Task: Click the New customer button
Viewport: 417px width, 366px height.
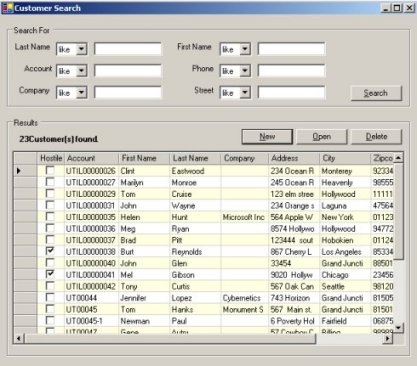Action: 267,137
